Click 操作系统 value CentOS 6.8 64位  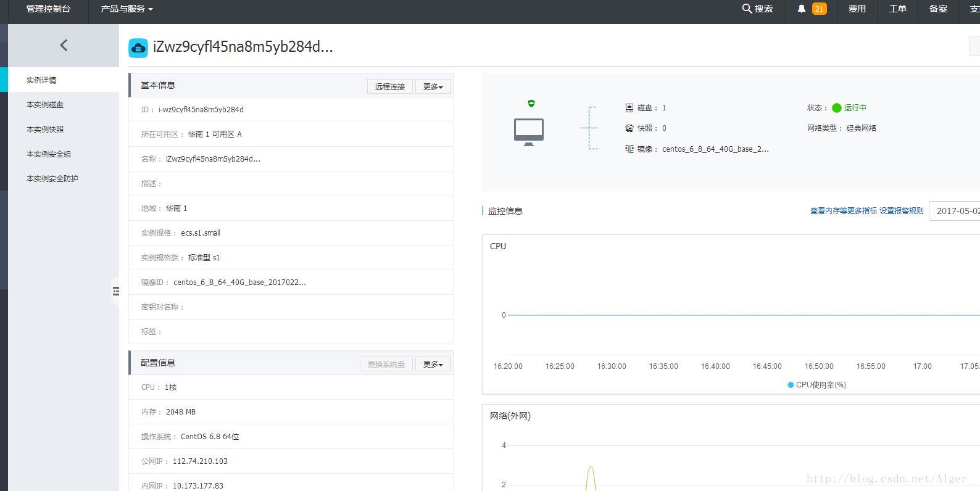coord(210,437)
